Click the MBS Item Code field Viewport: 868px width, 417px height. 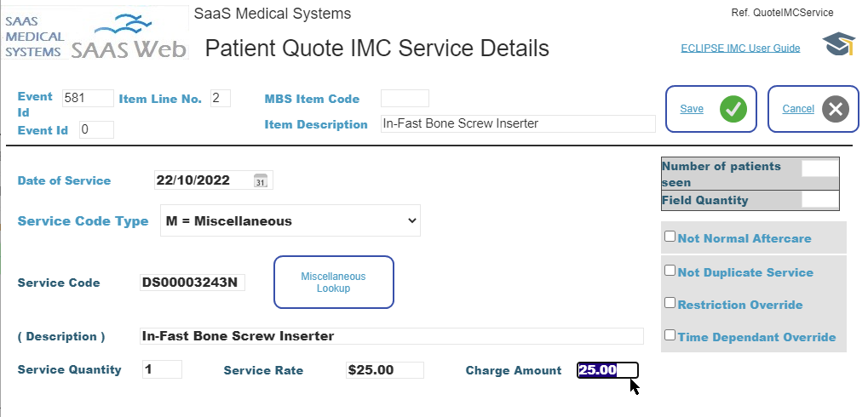[405, 99]
